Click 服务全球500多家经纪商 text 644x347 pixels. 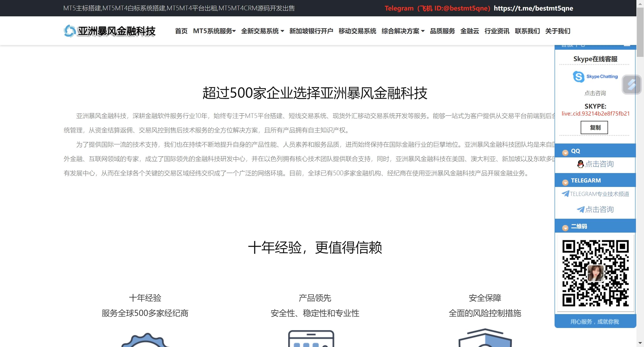click(145, 313)
